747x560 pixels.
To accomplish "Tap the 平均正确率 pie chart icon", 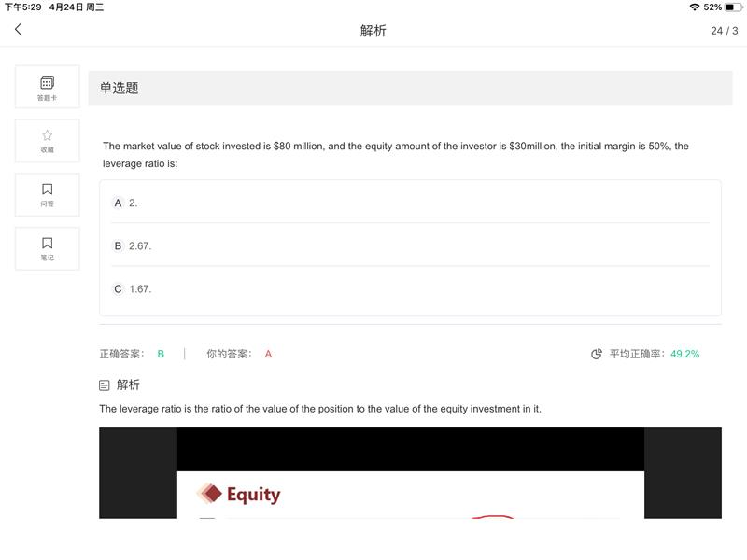I will (597, 354).
